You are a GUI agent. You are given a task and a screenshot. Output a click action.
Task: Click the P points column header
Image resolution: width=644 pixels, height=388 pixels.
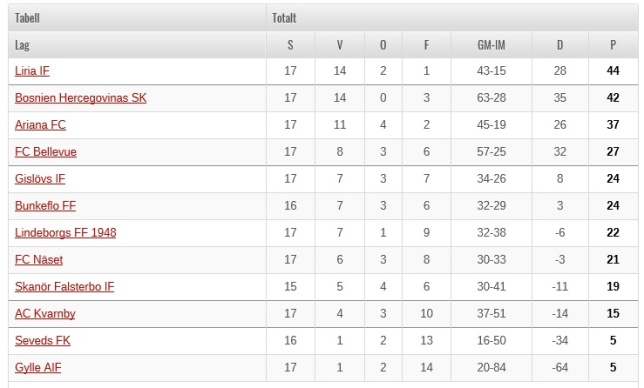(x=613, y=45)
